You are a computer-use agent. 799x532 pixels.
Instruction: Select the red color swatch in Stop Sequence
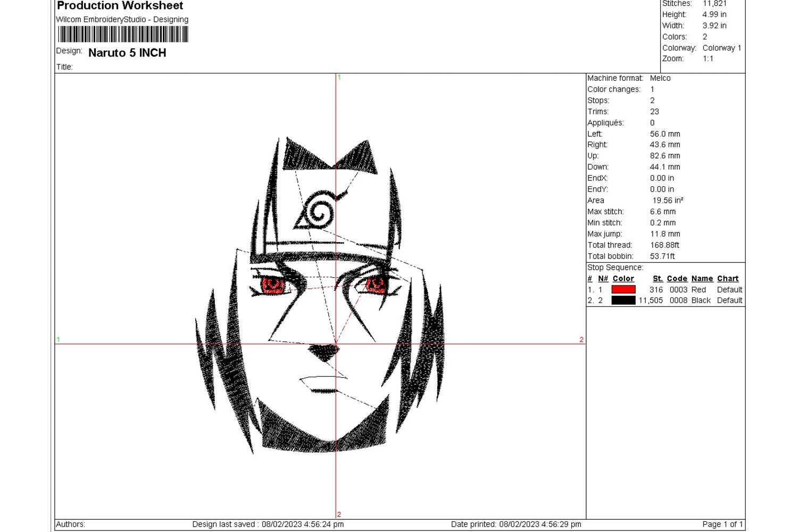623,289
